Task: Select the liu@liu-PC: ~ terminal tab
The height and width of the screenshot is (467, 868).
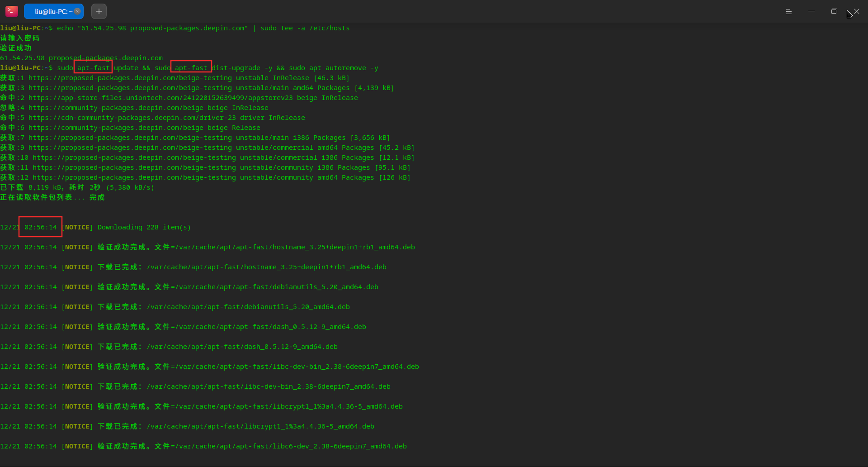Action: [x=53, y=11]
